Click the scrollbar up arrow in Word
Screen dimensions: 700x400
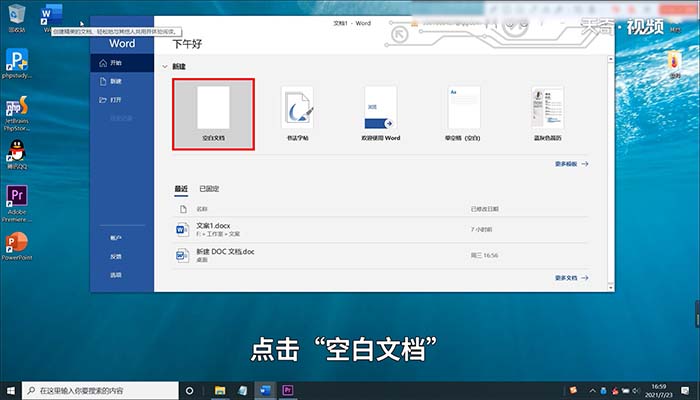pos(611,59)
